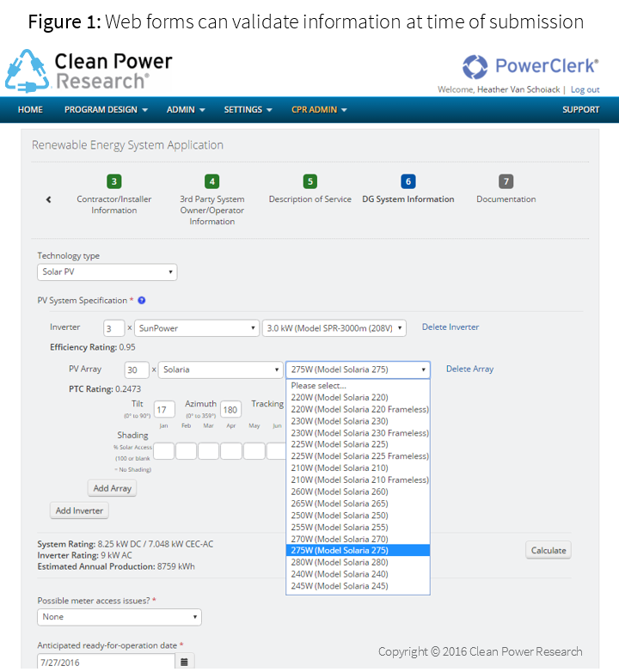Image resolution: width=619 pixels, height=672 pixels.
Task: Click the Delete Array link
Action: coord(469,370)
